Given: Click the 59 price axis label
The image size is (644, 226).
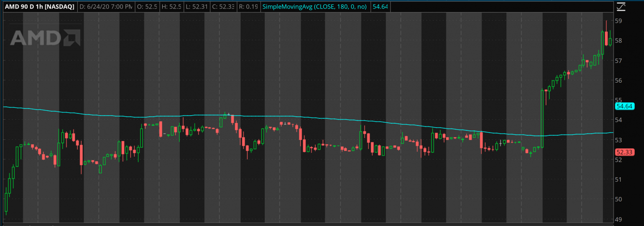Looking at the screenshot, I should [619, 21].
